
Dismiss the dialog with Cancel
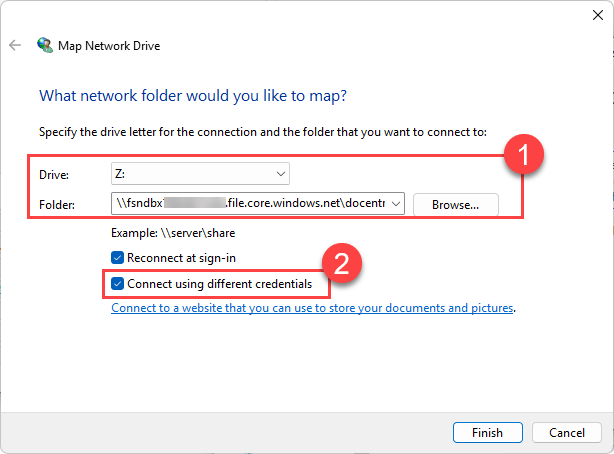tap(567, 432)
